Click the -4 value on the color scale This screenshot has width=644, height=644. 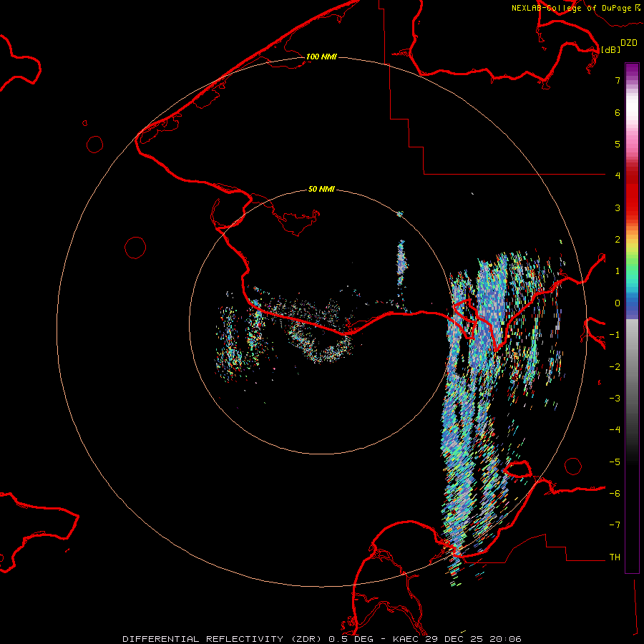pos(615,430)
